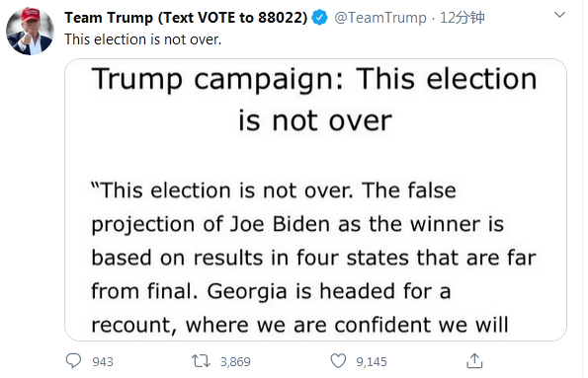Click the 9,145 likes count
The height and width of the screenshot is (378, 588).
(372, 361)
